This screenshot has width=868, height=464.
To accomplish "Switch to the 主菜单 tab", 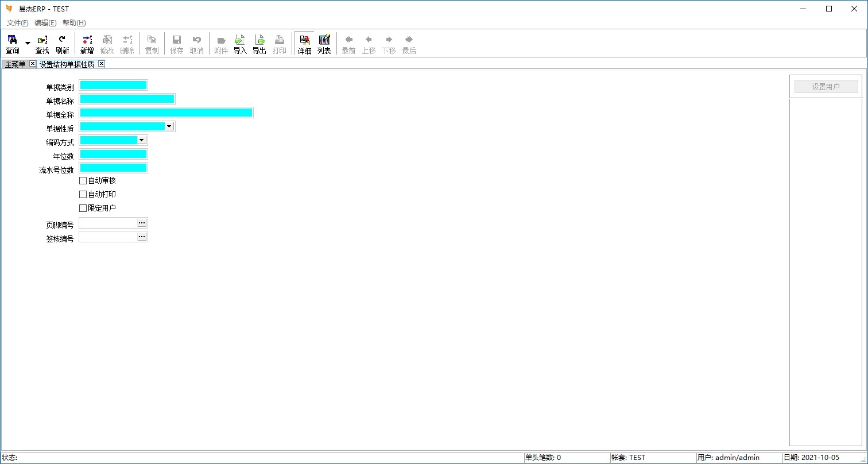I will 15,64.
